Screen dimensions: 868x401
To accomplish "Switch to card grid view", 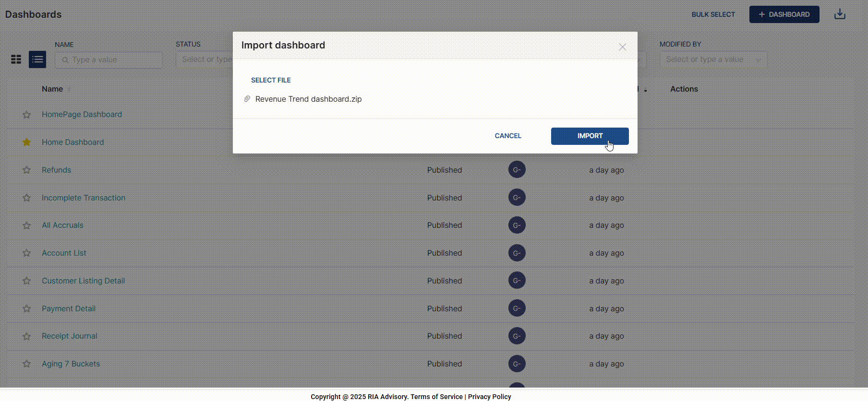I will pos(16,59).
